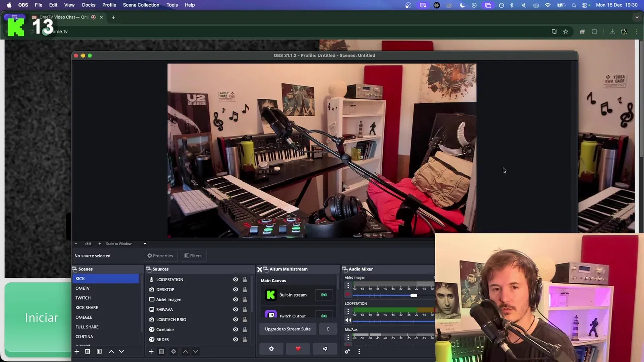
Task: Bookmark the page with the star icon
Action: click(566, 32)
